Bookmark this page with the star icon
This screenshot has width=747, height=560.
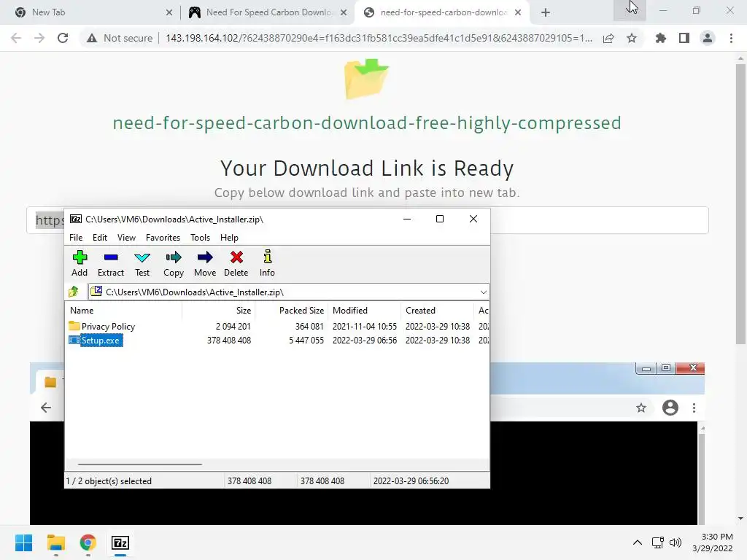pos(632,38)
